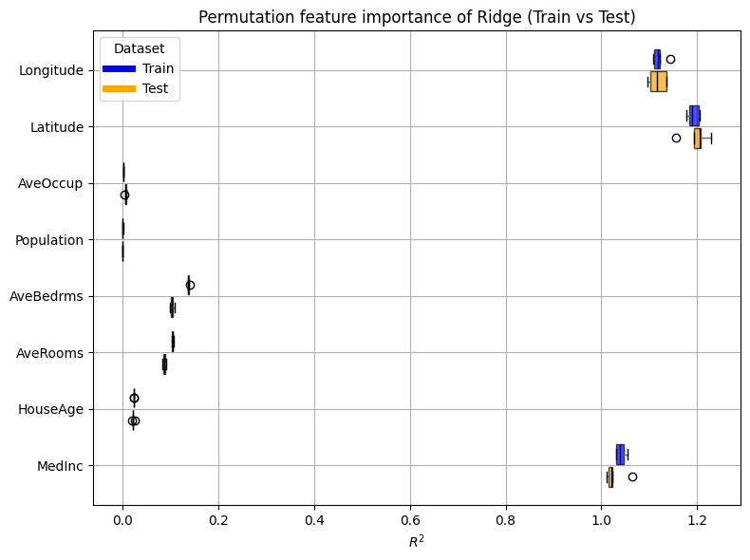Click the MedInc Test outlier circle

[x=632, y=476]
